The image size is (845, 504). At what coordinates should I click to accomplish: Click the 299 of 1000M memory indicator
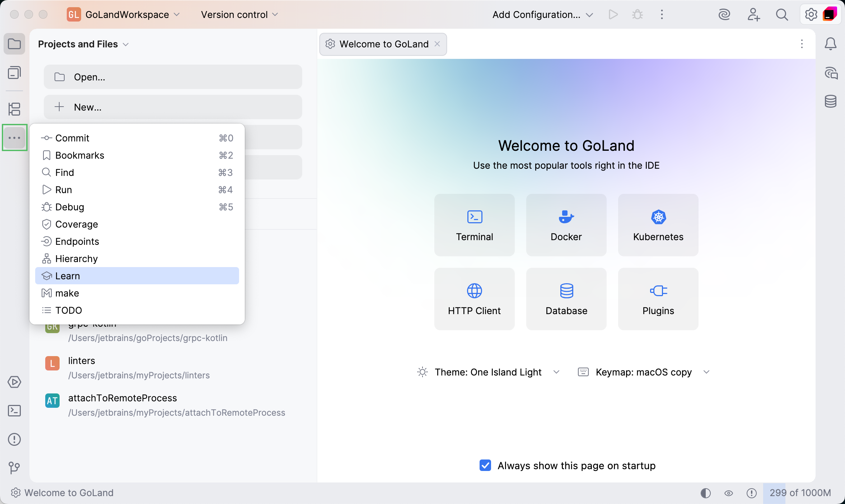click(x=800, y=493)
